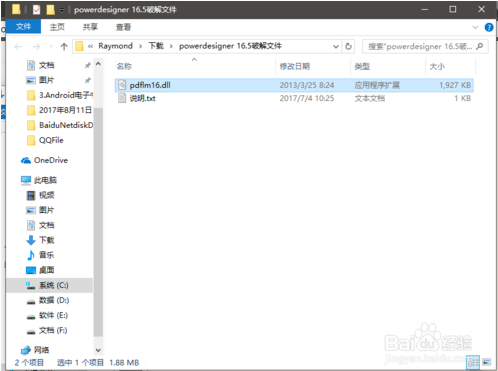Refresh the current folder view
Image resolution: width=498 pixels, height=371 pixels.
pyautogui.click(x=348, y=46)
